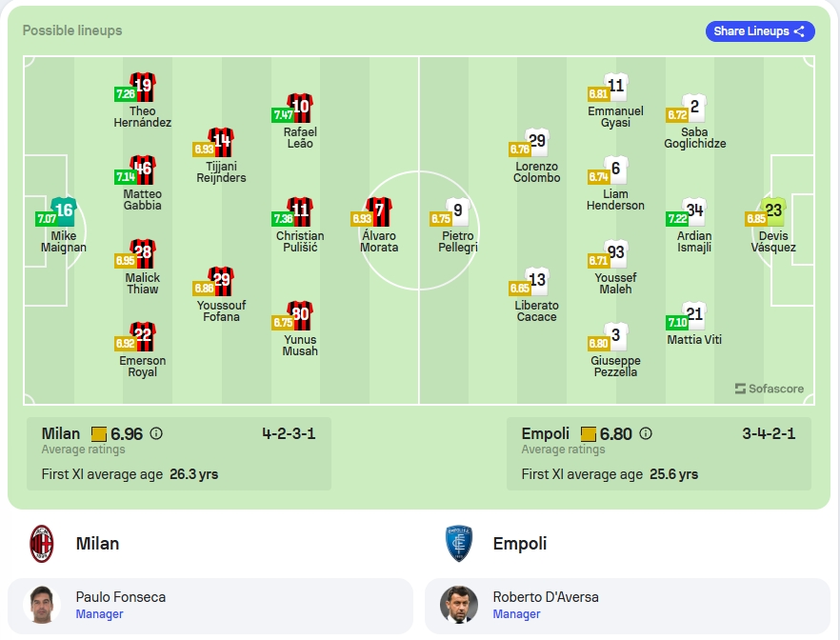Click the AC Milan club crest

coord(42,544)
